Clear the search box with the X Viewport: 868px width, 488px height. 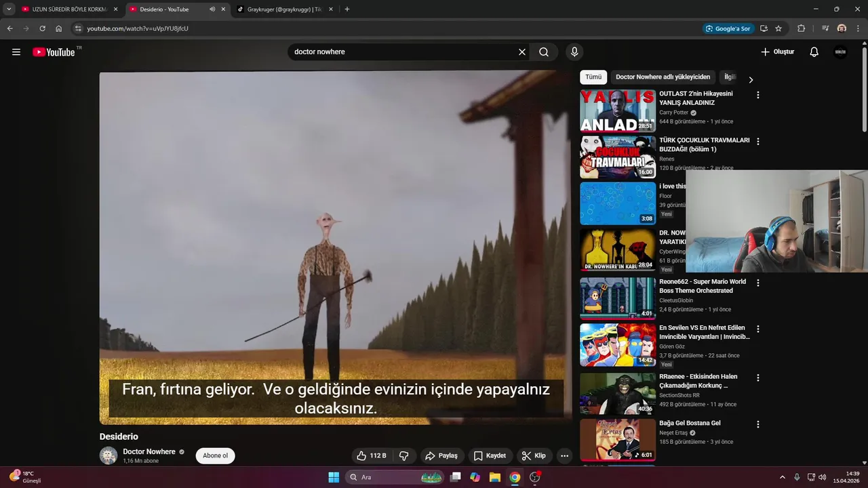click(x=522, y=52)
